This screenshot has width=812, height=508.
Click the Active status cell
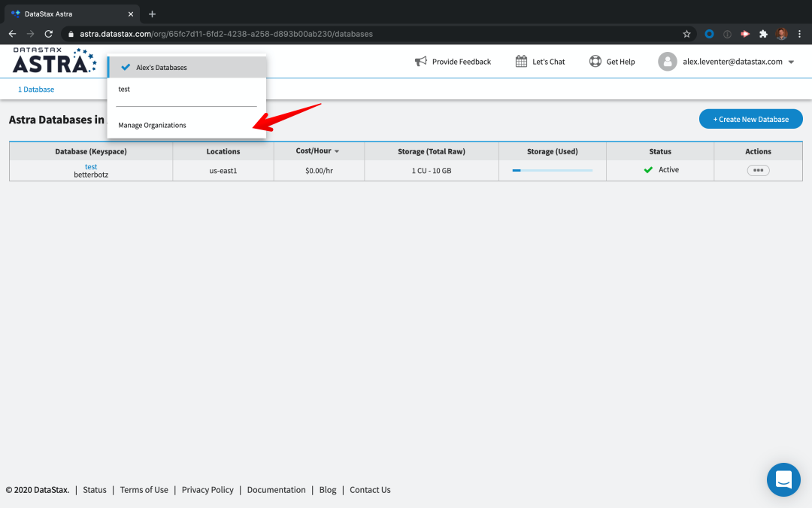pos(662,169)
